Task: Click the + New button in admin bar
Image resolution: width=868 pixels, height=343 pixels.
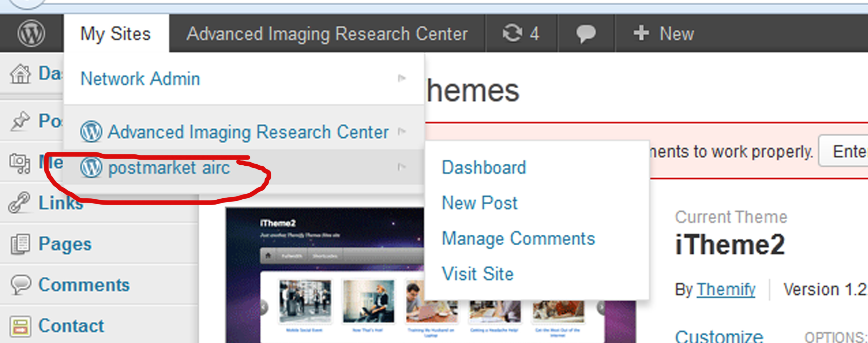Action: [x=664, y=34]
